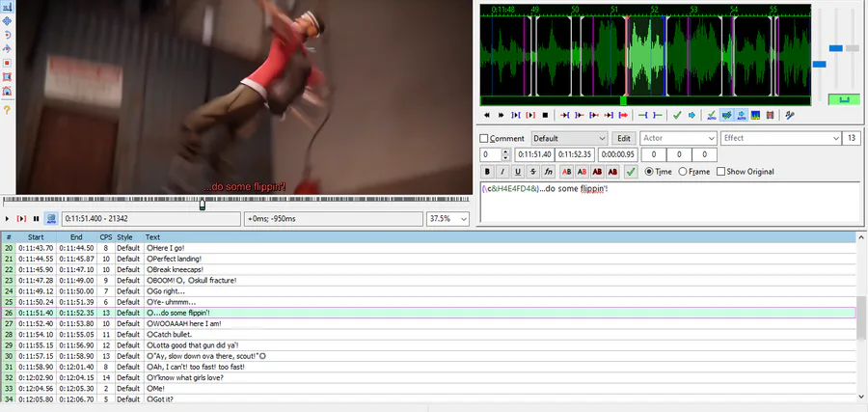This screenshot has height=412, width=868.
Task: Toggle auto next line on commit
Action: click(x=726, y=115)
